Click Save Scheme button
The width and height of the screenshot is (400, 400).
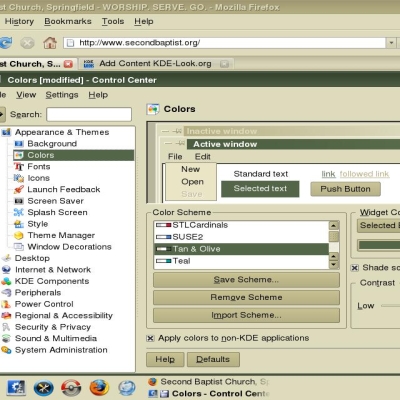point(246,280)
